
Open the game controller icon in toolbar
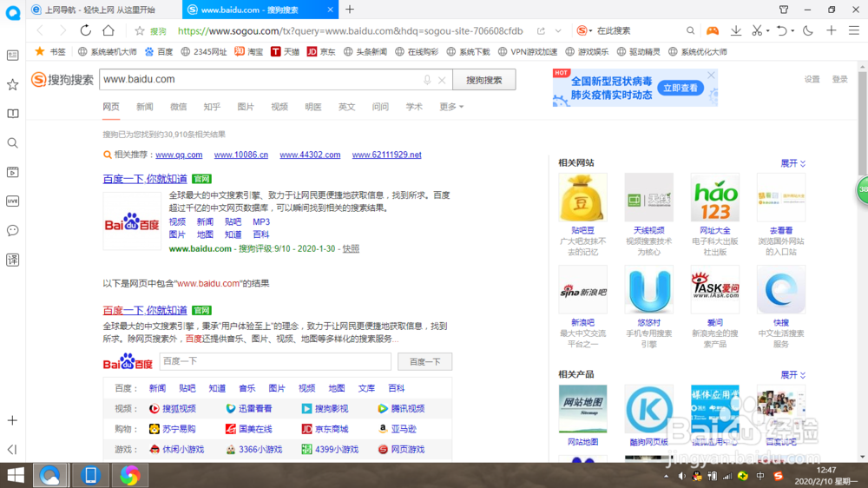point(713,31)
